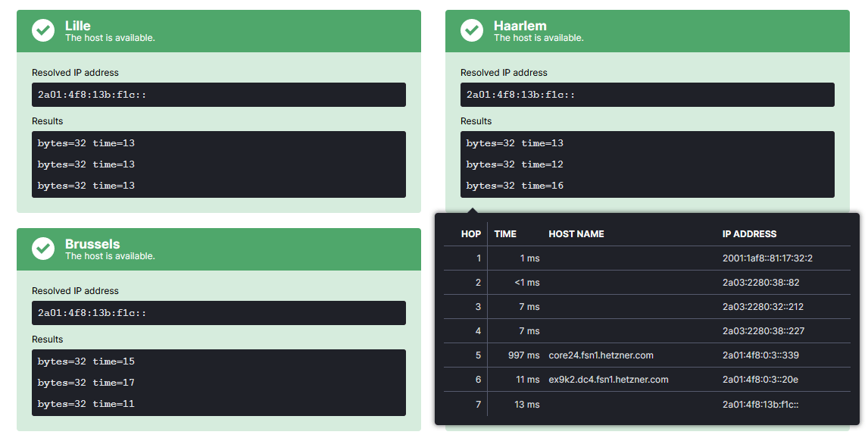The height and width of the screenshot is (438, 868).
Task: Click the 997 ms time in hop 5
Action: coord(523,355)
